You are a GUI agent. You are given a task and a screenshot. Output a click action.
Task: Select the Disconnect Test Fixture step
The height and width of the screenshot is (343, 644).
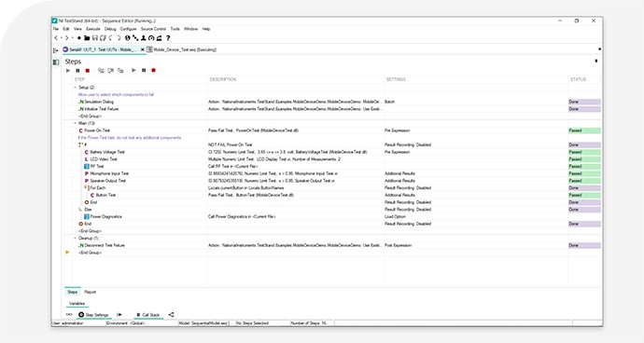(x=105, y=245)
